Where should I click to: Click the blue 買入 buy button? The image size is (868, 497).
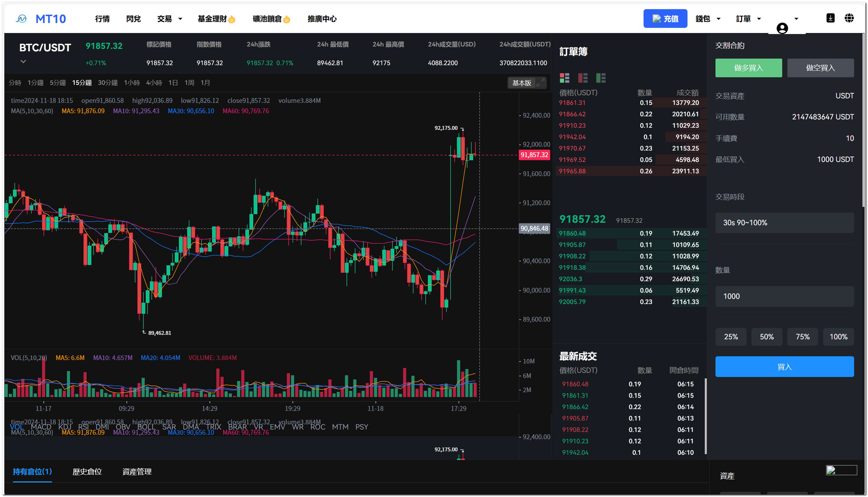pos(784,367)
